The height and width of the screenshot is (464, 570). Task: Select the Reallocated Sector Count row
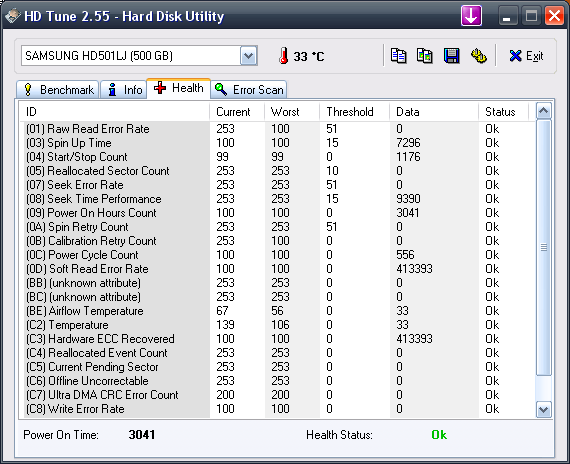(277, 171)
